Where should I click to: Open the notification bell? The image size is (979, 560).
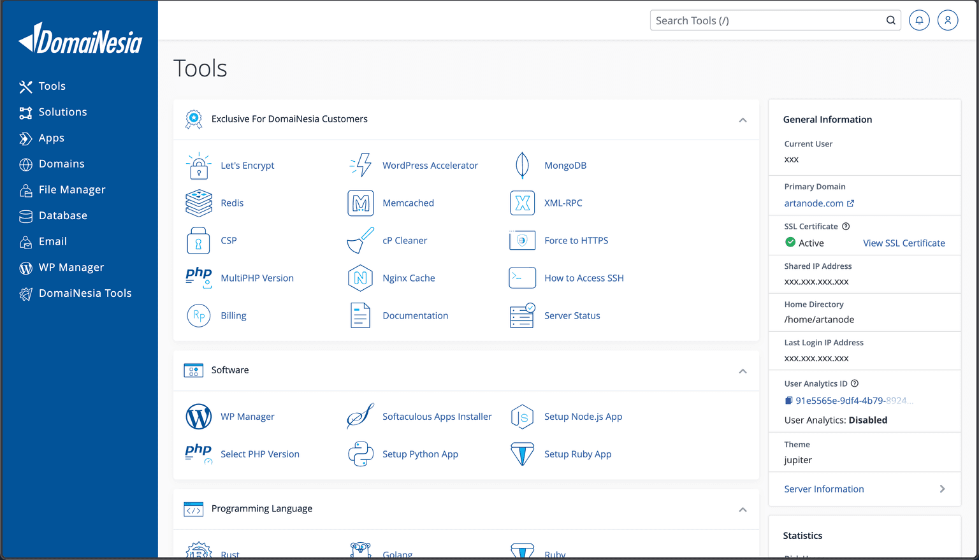919,20
